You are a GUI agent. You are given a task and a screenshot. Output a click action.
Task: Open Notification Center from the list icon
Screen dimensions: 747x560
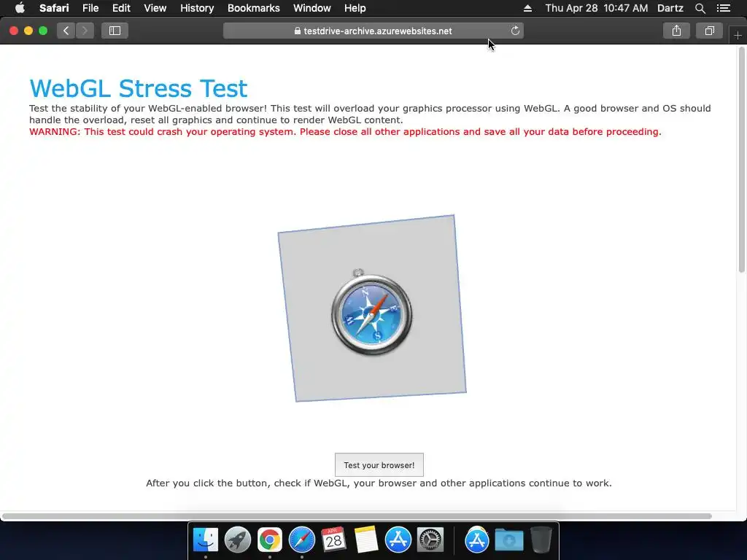click(723, 8)
